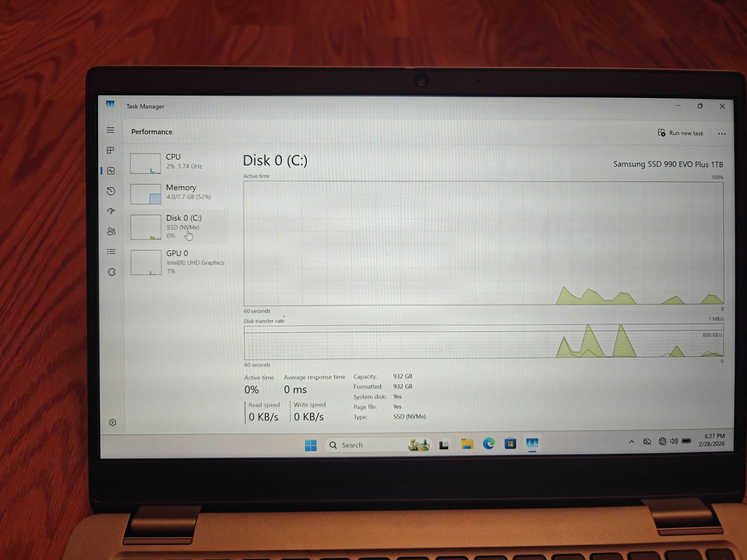The image size is (747, 560).
Task: Open File Explorer from taskbar
Action: tap(467, 444)
